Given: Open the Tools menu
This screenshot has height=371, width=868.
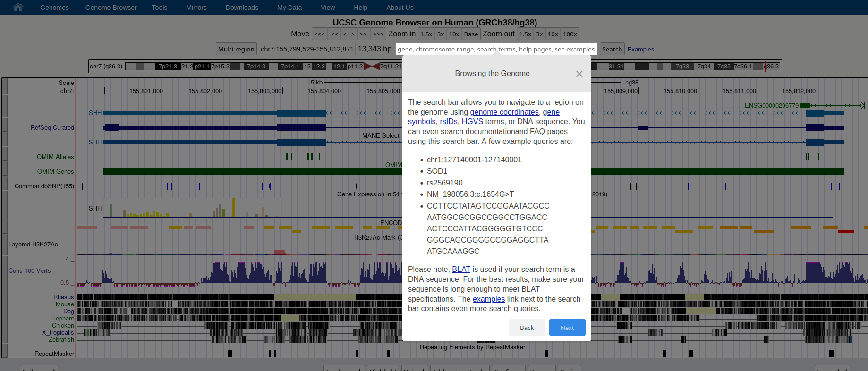Looking at the screenshot, I should coord(159,8).
